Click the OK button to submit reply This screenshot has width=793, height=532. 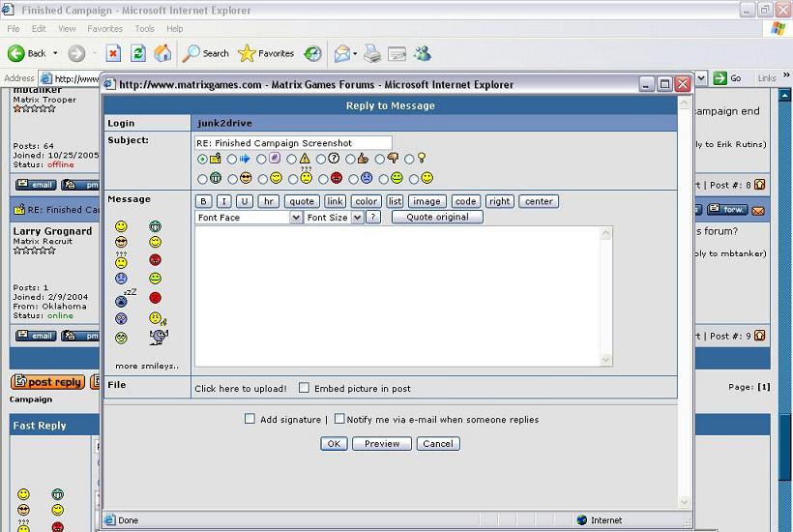(x=334, y=444)
